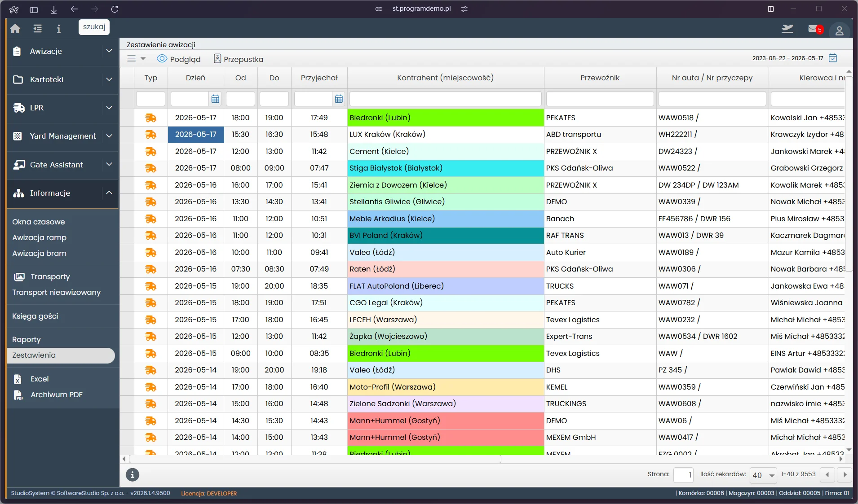Sort by Przewoźnik column header
This screenshot has height=504, width=858.
click(600, 78)
